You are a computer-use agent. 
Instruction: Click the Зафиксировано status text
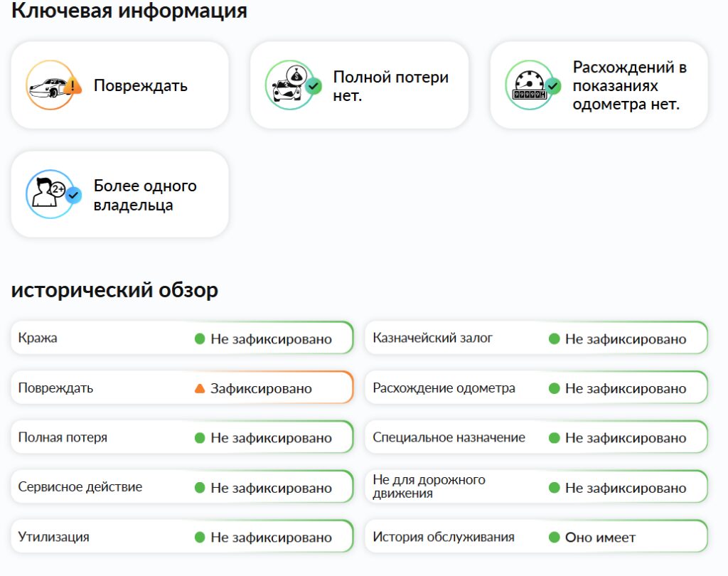click(x=261, y=388)
